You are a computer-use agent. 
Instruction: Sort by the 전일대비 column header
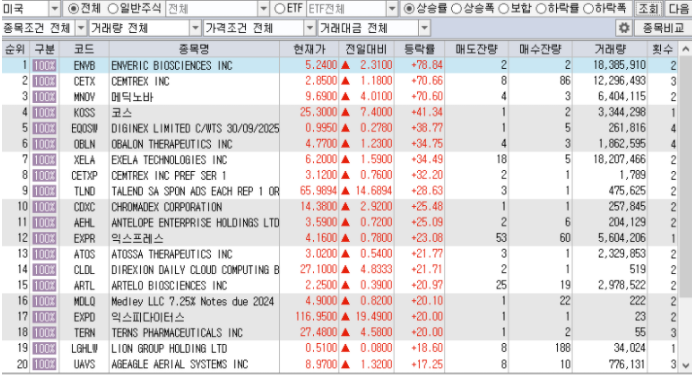tap(366, 49)
